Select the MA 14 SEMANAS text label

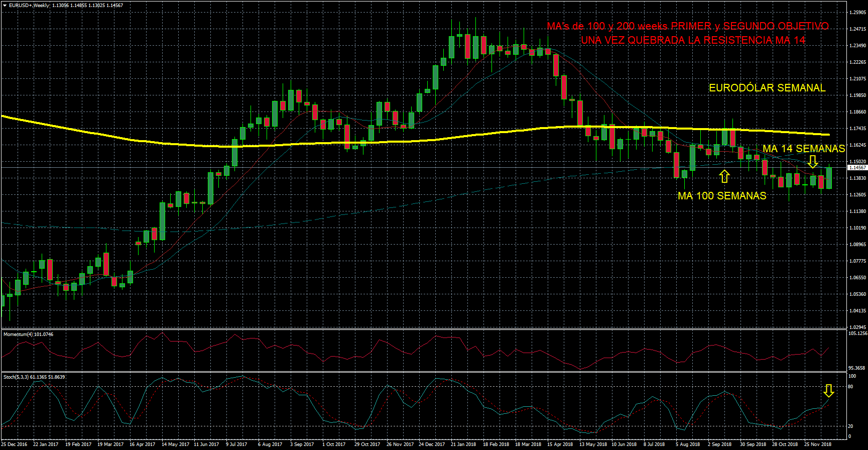pyautogui.click(x=804, y=149)
